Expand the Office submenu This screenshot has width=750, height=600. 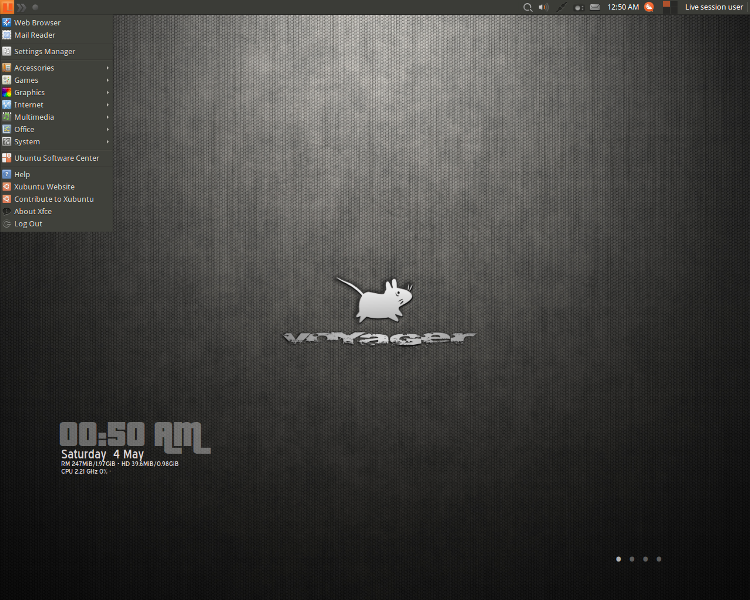pyautogui.click(x=56, y=129)
